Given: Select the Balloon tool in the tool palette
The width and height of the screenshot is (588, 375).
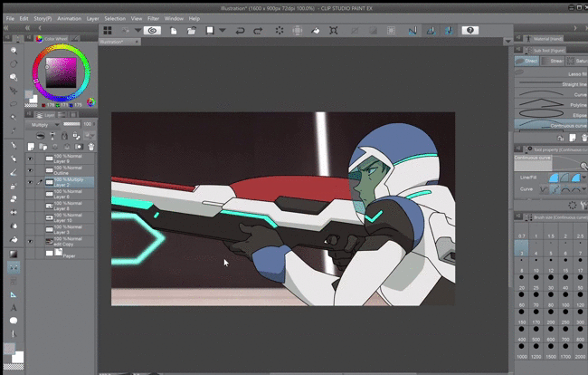Looking at the screenshot, I should click(14, 321).
